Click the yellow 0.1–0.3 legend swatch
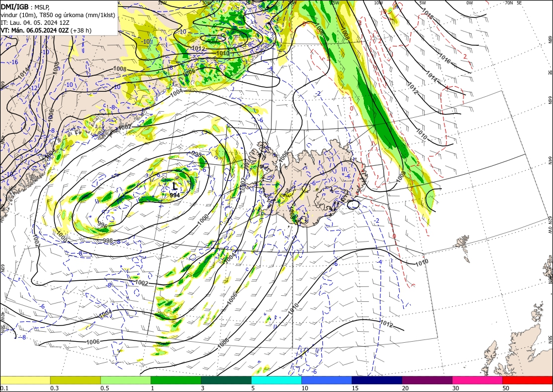Screen dimensions: 553x392 [x=25, y=380]
